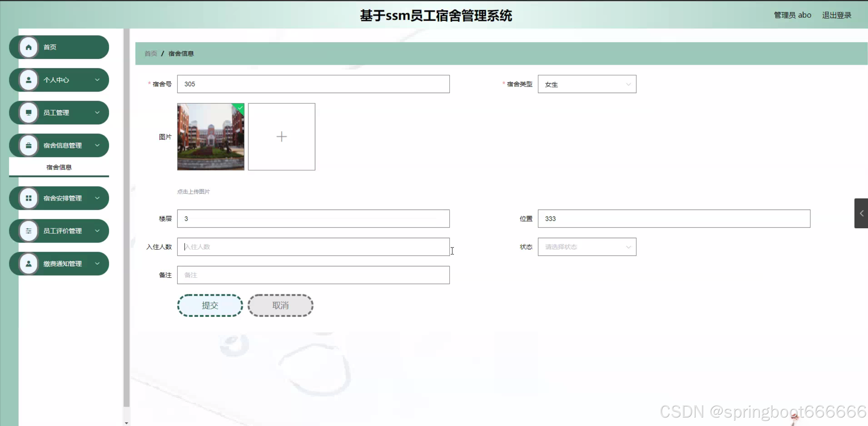Open the collapsed right-edge side panel arrow
The image size is (868, 426).
[x=861, y=213]
